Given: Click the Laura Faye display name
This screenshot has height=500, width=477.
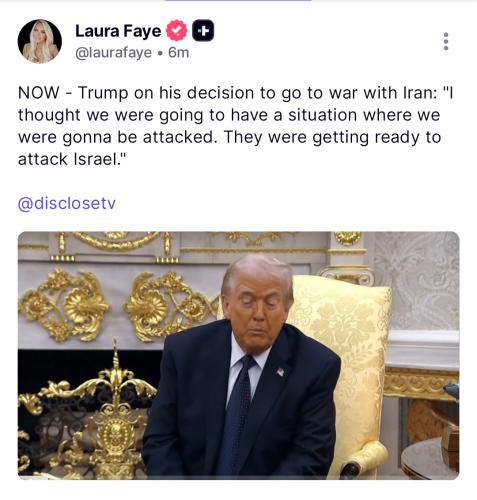Looking at the screenshot, I should point(118,31).
